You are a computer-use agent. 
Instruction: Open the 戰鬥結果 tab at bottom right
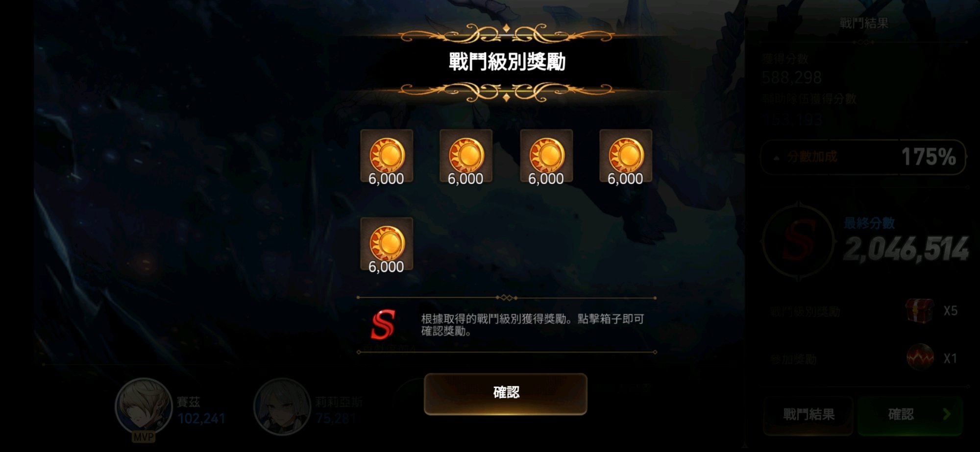click(808, 415)
